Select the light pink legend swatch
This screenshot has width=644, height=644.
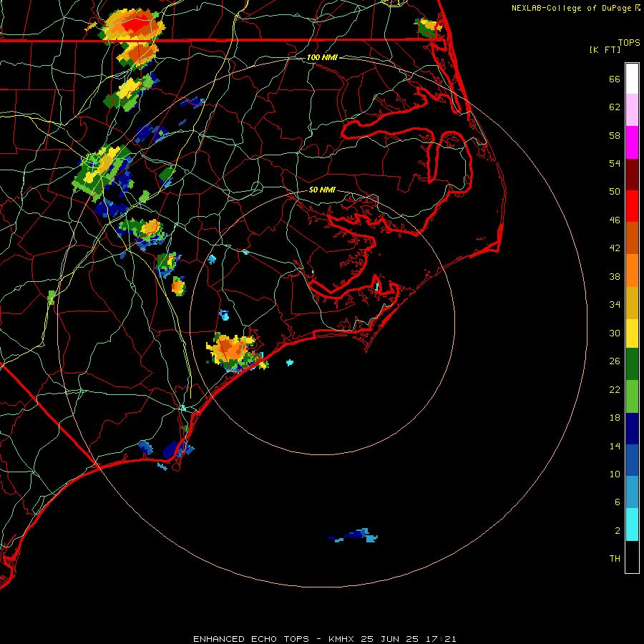(x=632, y=109)
